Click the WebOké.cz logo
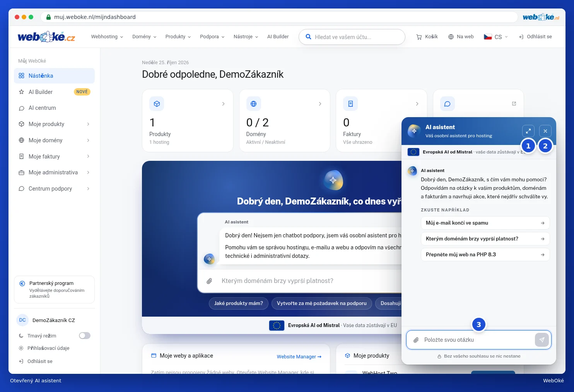Image resolution: width=574 pixels, height=392 pixels. (46, 37)
